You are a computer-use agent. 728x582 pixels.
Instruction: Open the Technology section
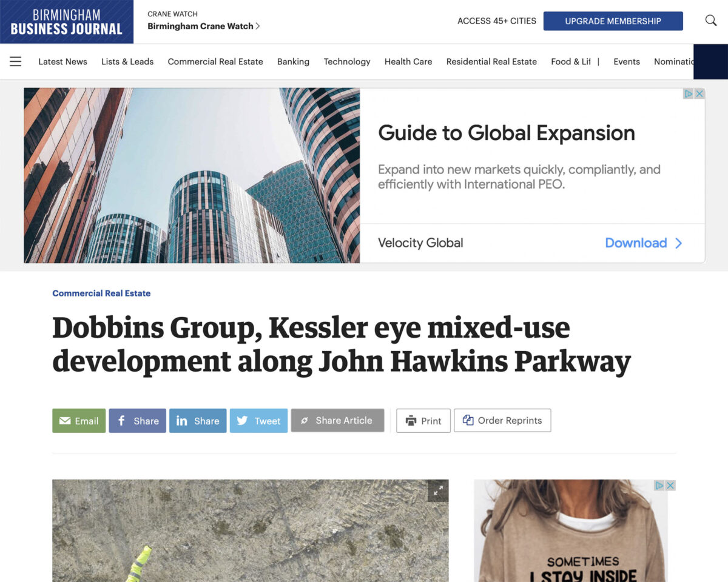(347, 61)
